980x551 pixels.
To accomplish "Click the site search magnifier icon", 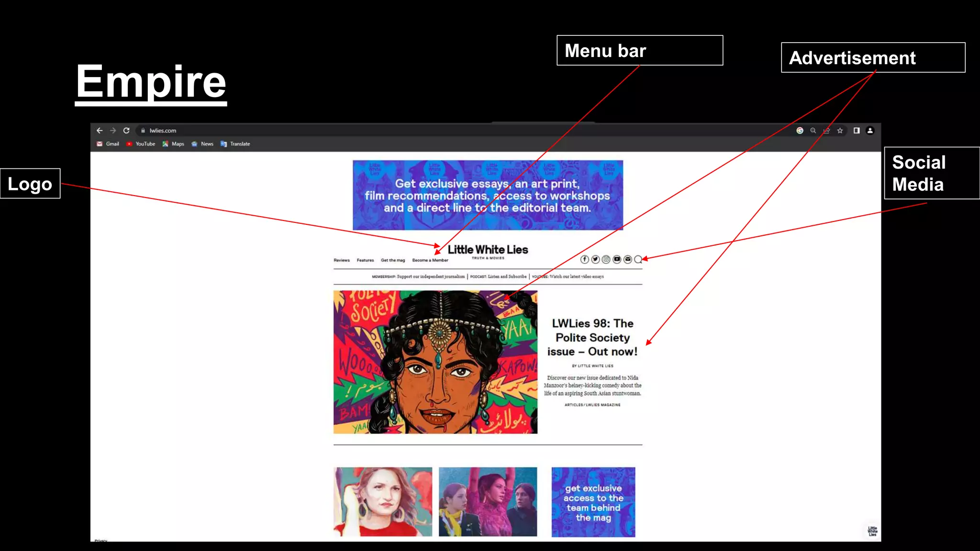I will click(x=638, y=260).
